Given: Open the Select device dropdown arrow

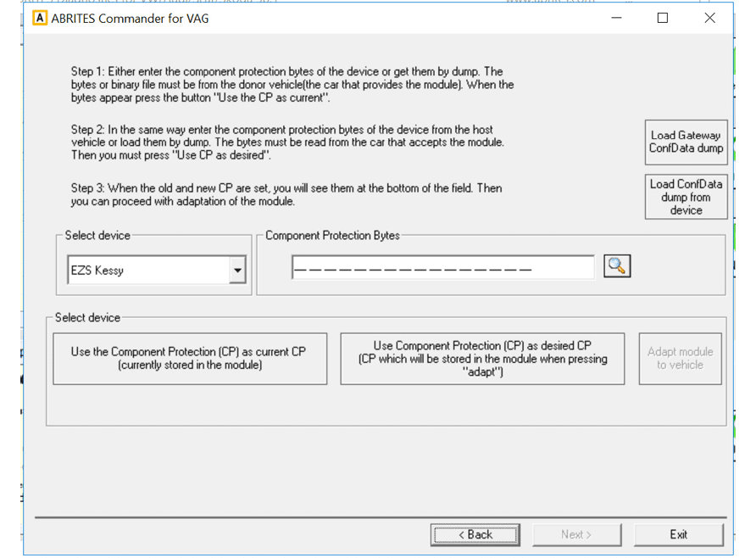Looking at the screenshot, I should point(238,268).
